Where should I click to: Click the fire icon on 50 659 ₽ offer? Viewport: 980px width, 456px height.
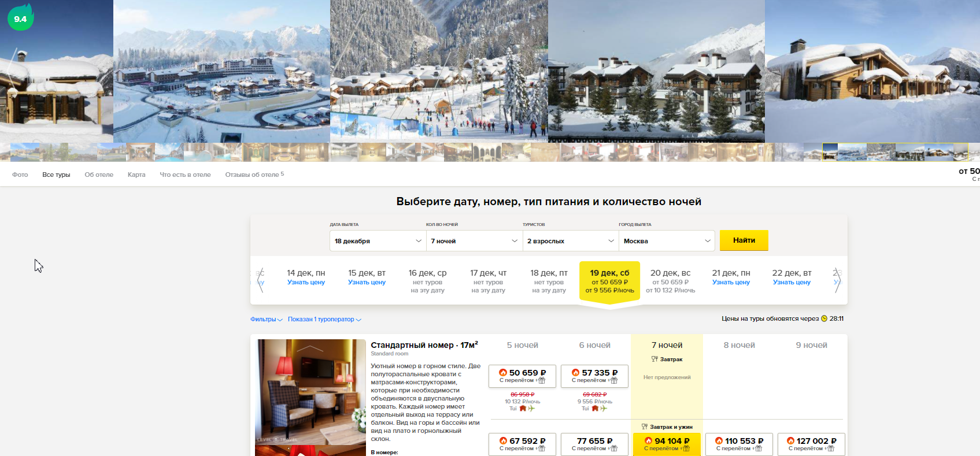tap(503, 373)
